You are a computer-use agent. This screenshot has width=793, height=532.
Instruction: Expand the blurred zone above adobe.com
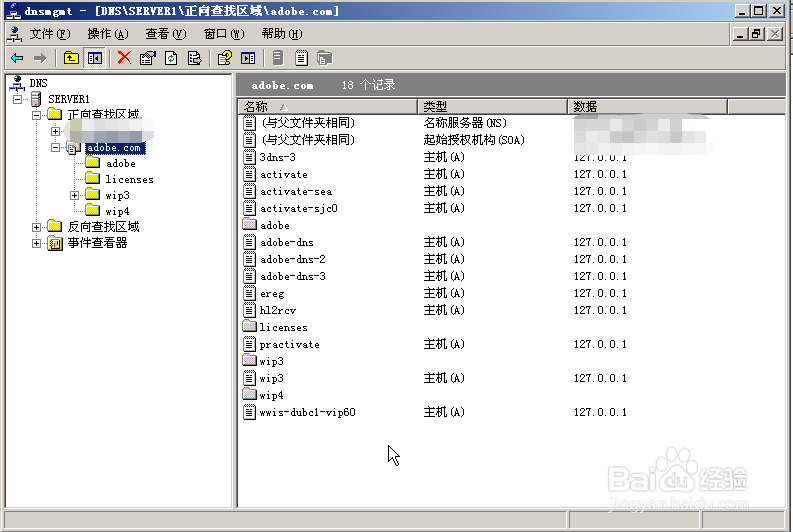pos(56,131)
